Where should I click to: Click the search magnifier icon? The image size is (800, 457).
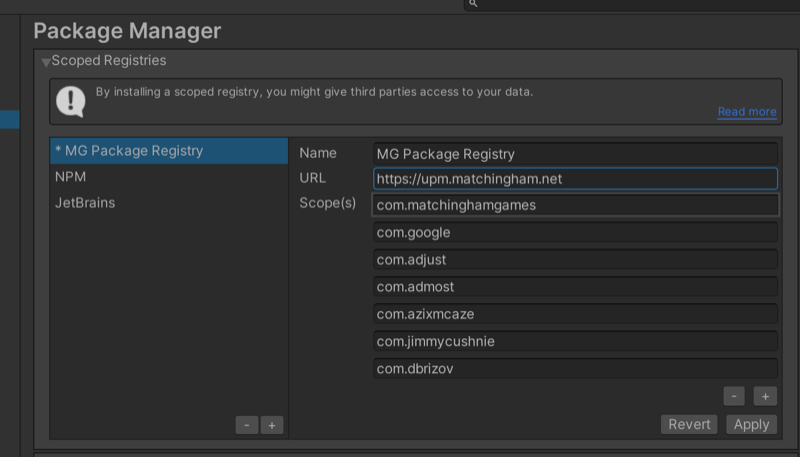[473, 4]
